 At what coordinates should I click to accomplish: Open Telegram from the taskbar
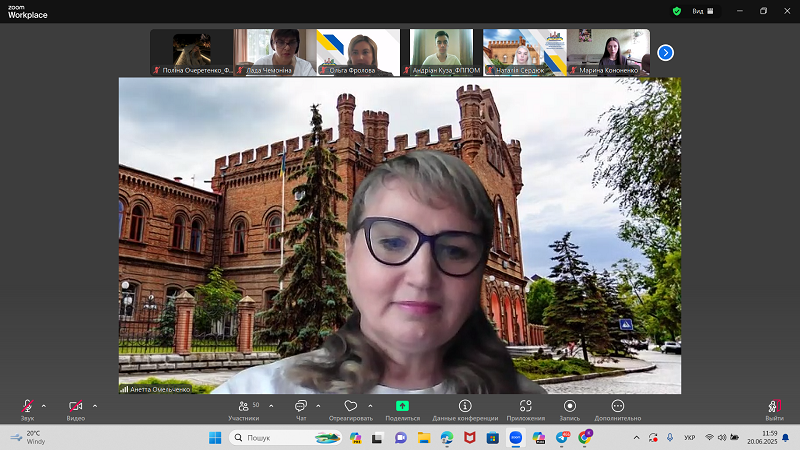(562, 438)
